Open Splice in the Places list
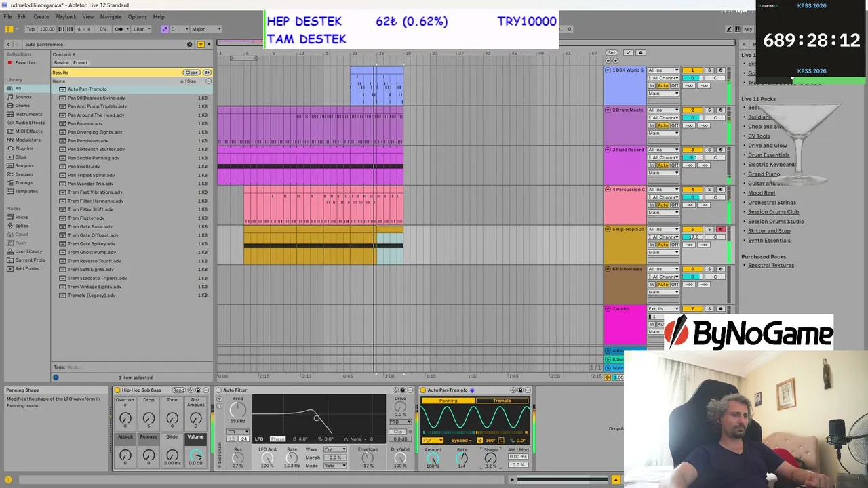This screenshot has height=488, width=868. pyautogui.click(x=22, y=226)
